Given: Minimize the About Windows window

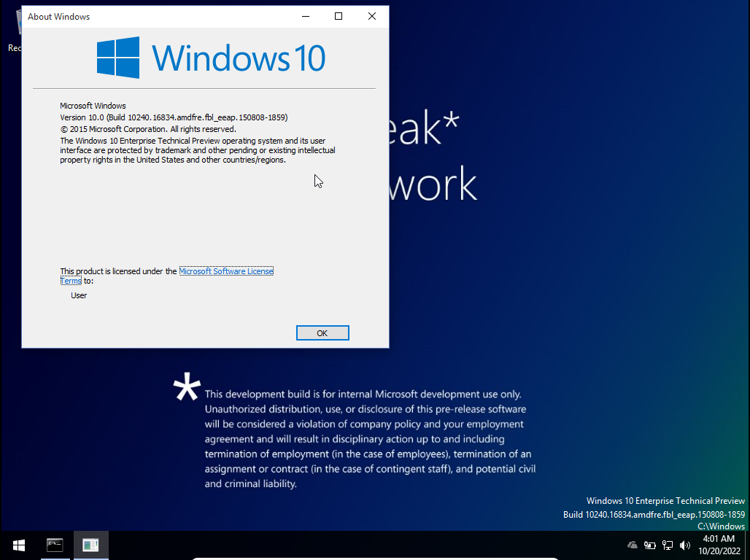Looking at the screenshot, I should coord(305,16).
